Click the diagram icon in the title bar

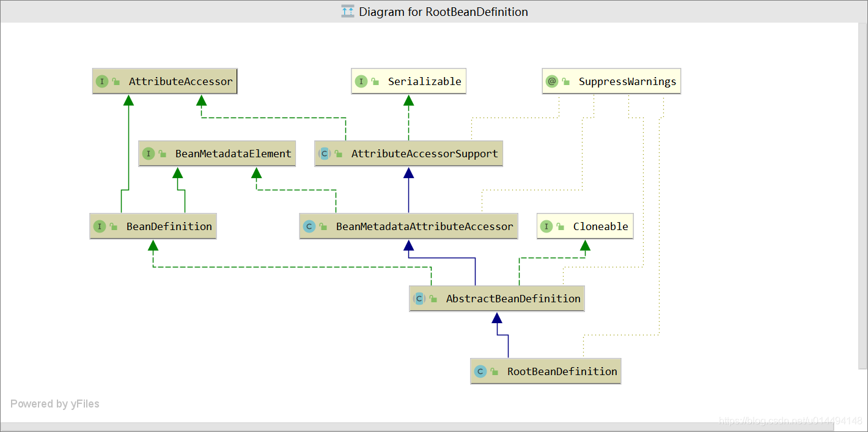(x=348, y=12)
